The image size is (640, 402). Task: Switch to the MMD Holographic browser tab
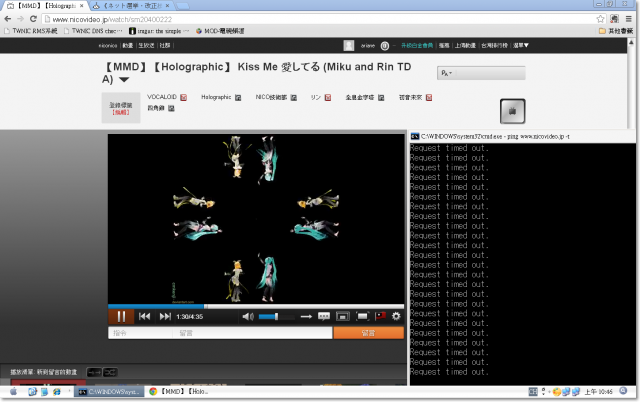(46, 6)
